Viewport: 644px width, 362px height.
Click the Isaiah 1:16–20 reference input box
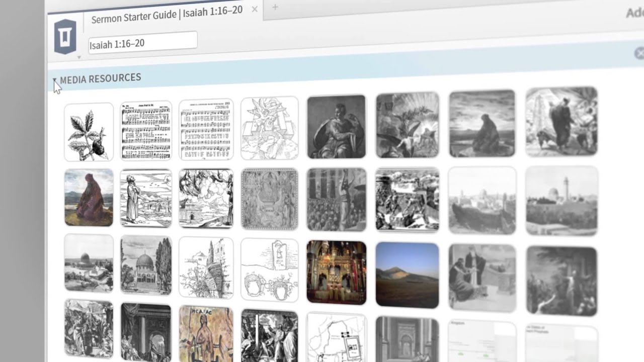pyautogui.click(x=142, y=43)
